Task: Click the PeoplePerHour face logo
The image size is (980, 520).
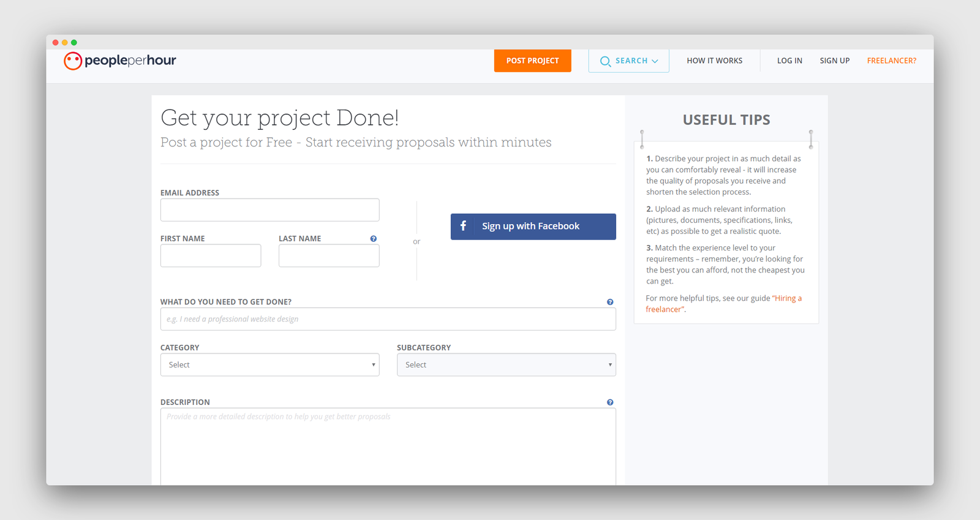Action: pyautogui.click(x=73, y=61)
